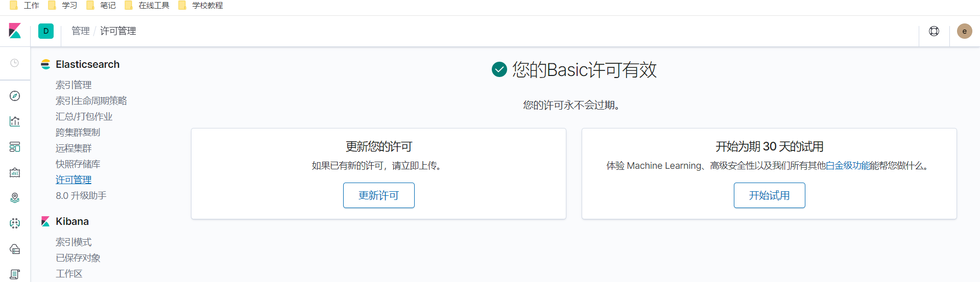The width and height of the screenshot is (980, 282).
Task: Open Infrastructure icon in sidebar
Action: coord(15,249)
